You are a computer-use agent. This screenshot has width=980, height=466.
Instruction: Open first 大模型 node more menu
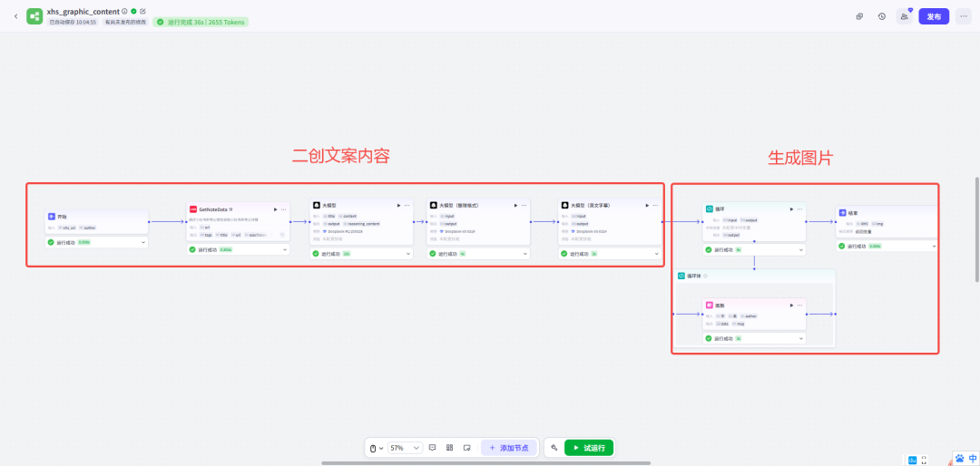tap(407, 205)
